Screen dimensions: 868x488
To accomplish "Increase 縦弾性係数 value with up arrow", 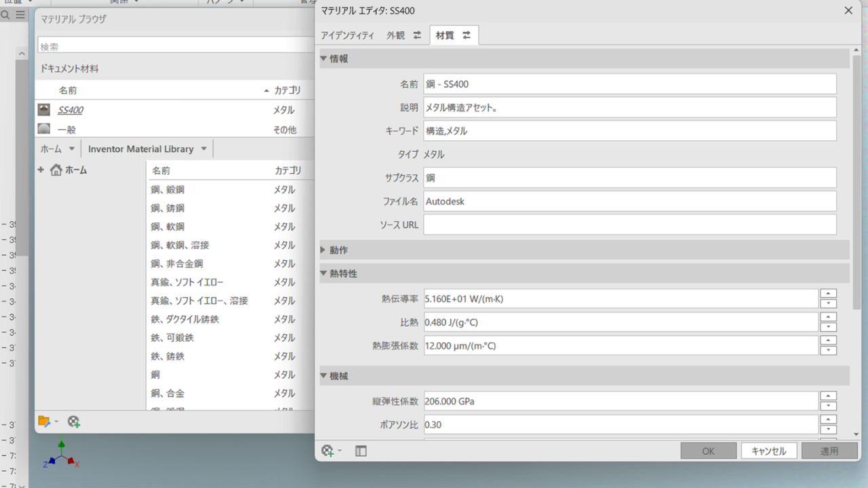I will click(828, 396).
